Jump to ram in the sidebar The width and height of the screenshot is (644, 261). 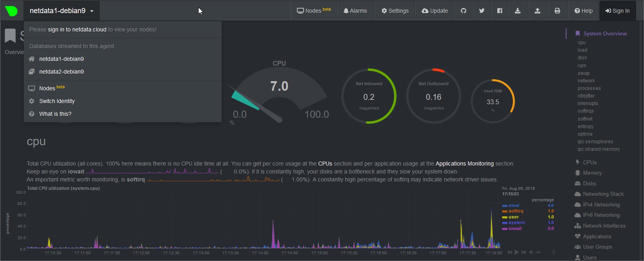click(582, 66)
